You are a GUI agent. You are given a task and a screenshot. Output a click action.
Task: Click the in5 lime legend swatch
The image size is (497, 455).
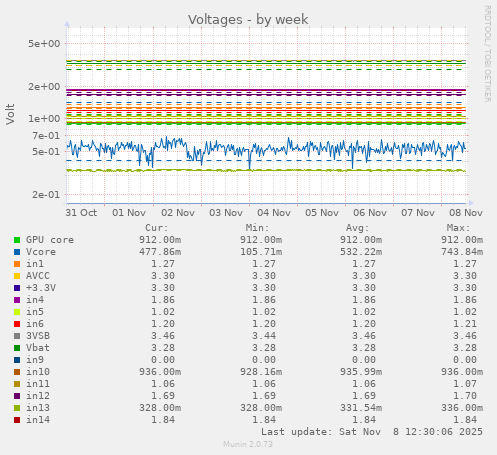click(17, 312)
